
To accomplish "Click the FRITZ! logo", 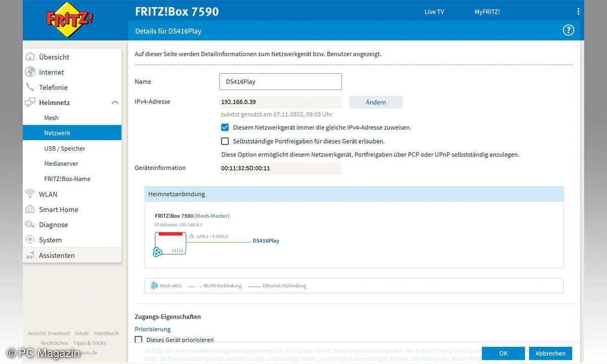I will point(70,20).
